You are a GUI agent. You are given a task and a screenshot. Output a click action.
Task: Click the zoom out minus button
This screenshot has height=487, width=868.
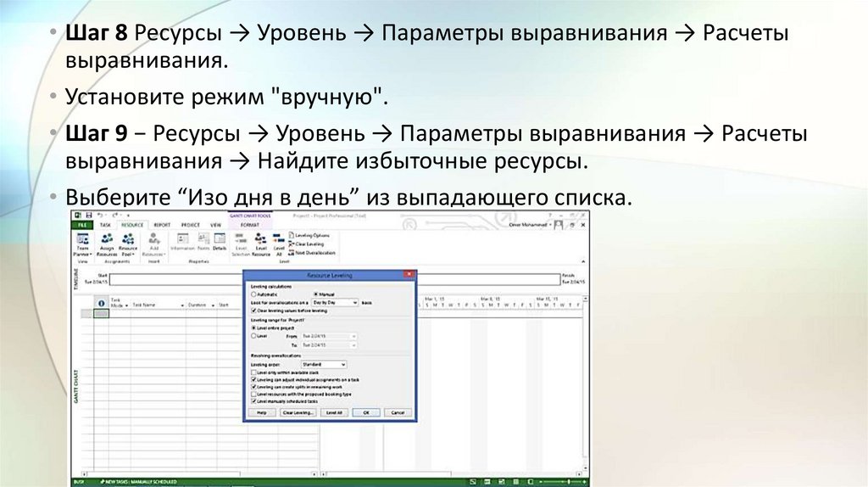click(x=541, y=482)
